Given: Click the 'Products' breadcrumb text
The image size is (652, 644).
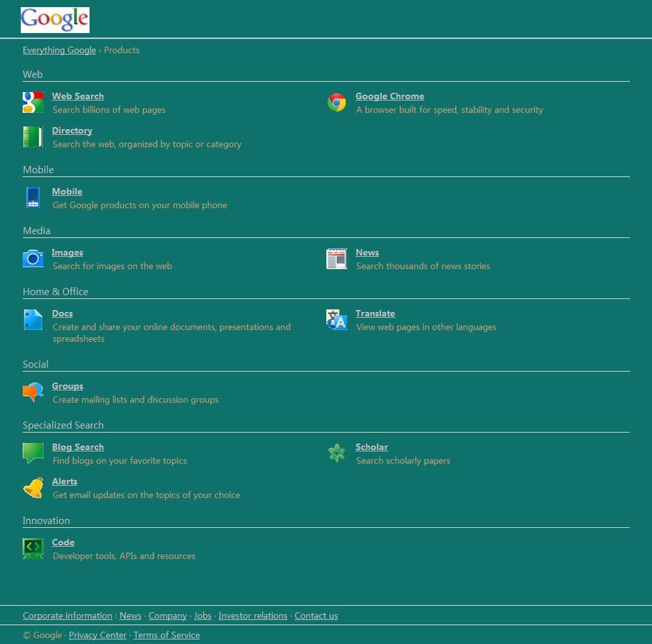Looking at the screenshot, I should pos(122,51).
